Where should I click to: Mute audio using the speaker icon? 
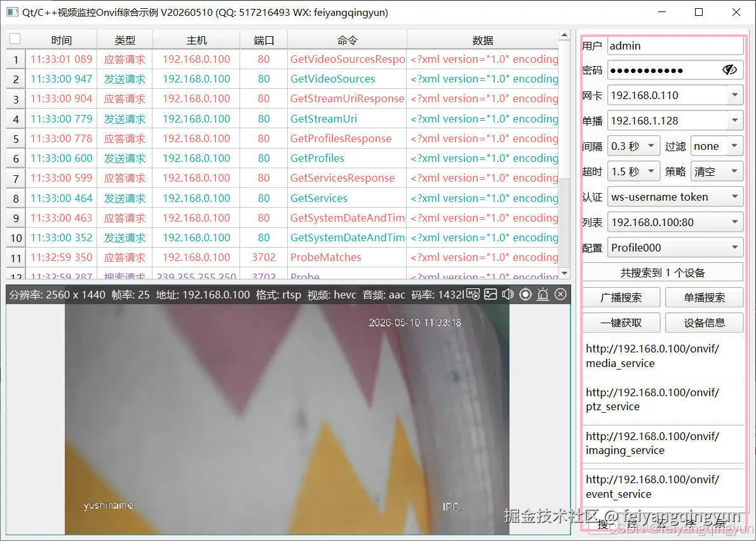point(508,295)
